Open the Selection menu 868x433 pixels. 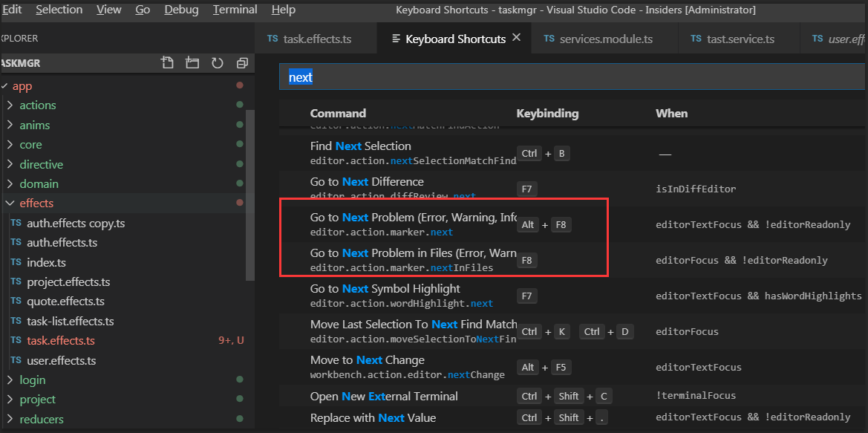[x=59, y=10]
